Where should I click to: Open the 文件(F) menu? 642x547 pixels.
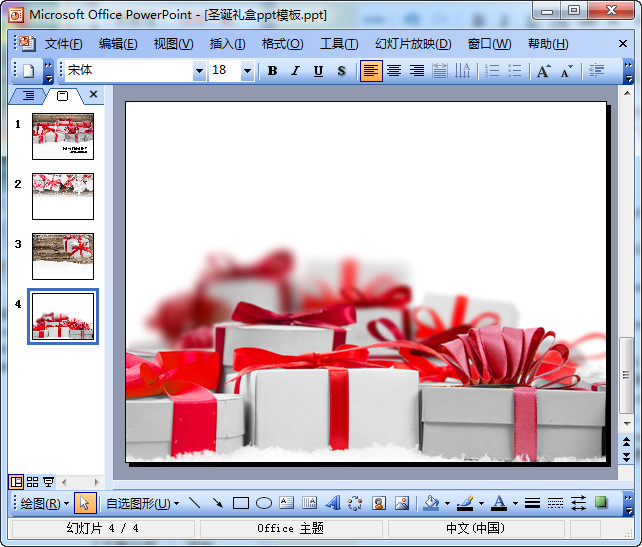point(63,43)
